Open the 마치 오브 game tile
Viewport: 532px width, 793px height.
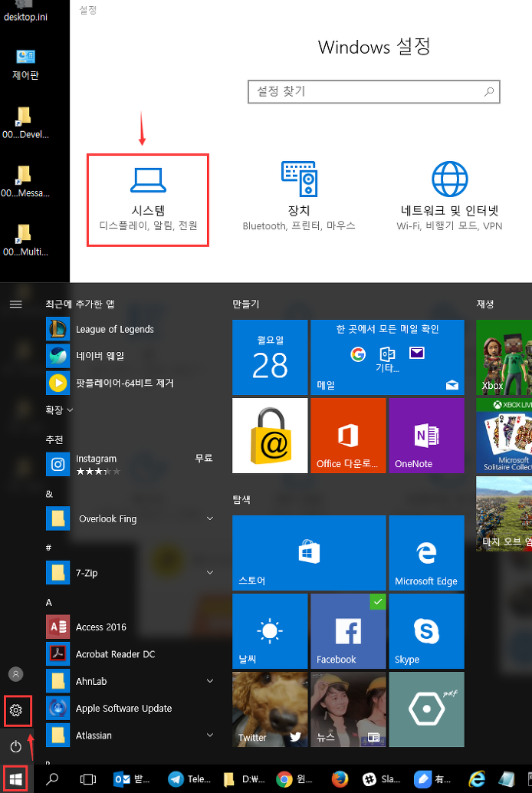click(x=504, y=514)
